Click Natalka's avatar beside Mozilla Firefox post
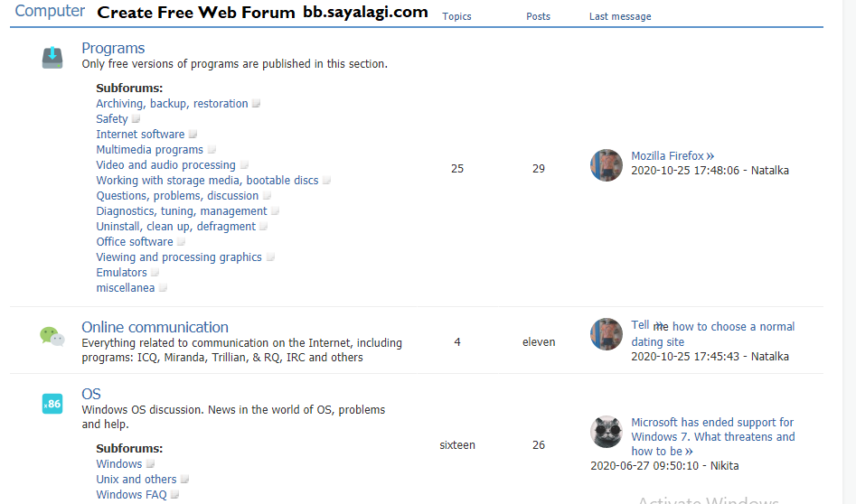Image resolution: width=856 pixels, height=504 pixels. (606, 165)
